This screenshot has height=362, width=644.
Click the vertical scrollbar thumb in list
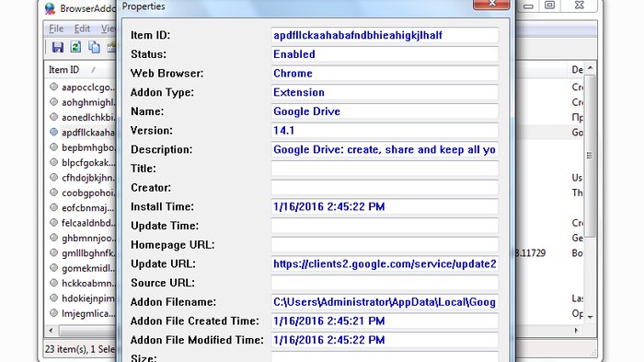591,156
